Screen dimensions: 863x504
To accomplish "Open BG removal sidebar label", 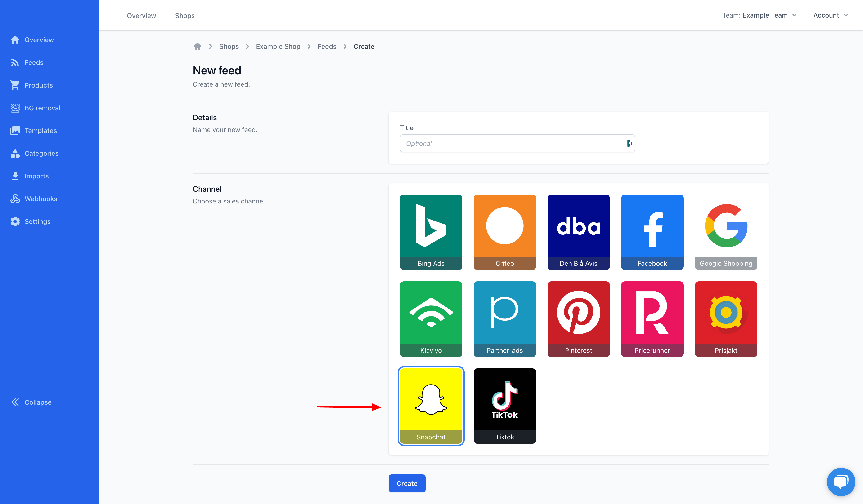I will (42, 108).
